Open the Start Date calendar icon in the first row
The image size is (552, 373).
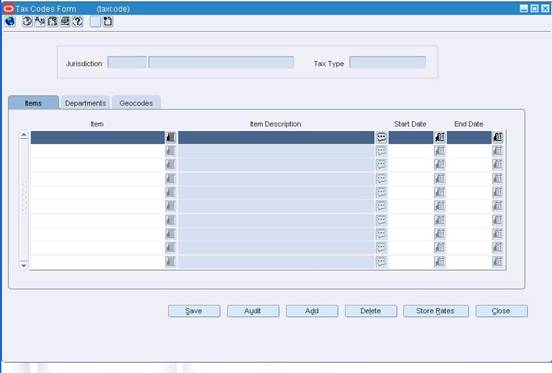click(x=440, y=137)
